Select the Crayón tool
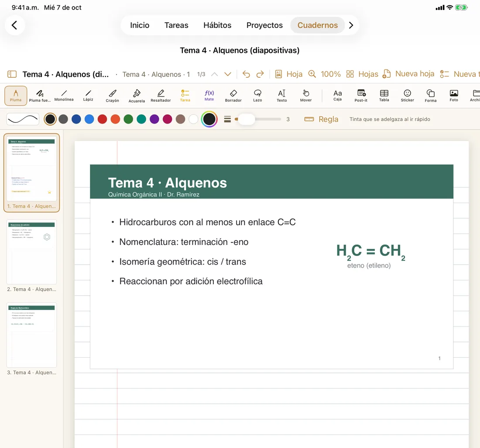The image size is (480, 448). click(x=112, y=96)
